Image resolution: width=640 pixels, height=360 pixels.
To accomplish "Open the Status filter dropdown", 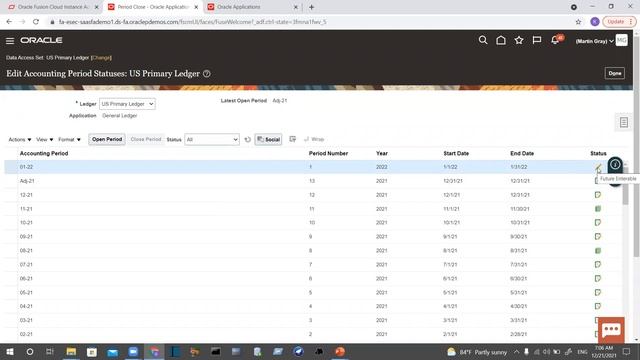I will click(212, 140).
